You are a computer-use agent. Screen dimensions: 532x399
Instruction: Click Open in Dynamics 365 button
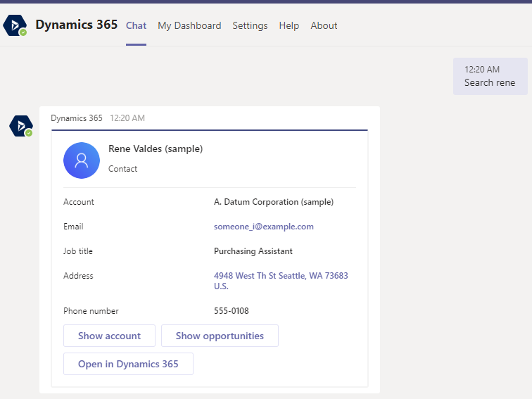point(128,364)
